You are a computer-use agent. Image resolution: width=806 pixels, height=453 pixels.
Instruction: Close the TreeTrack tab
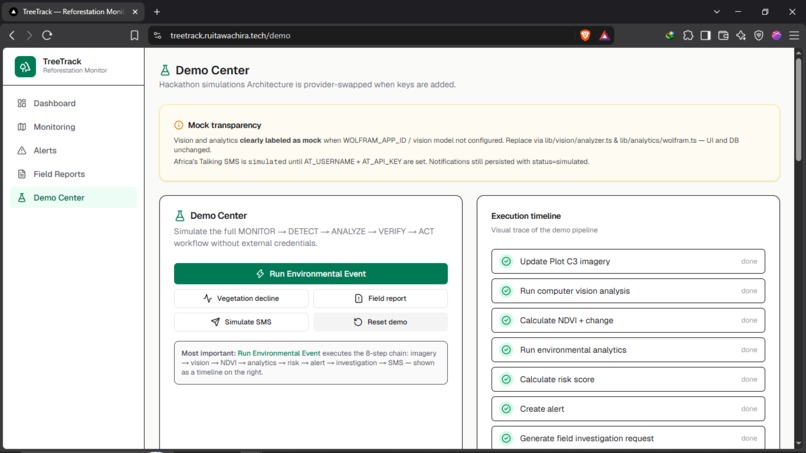(x=135, y=11)
